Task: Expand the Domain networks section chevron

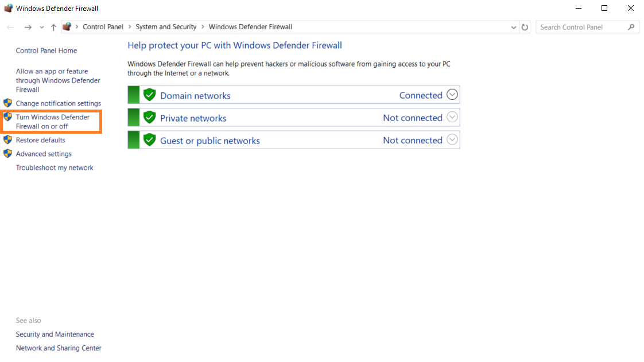Action: click(452, 94)
